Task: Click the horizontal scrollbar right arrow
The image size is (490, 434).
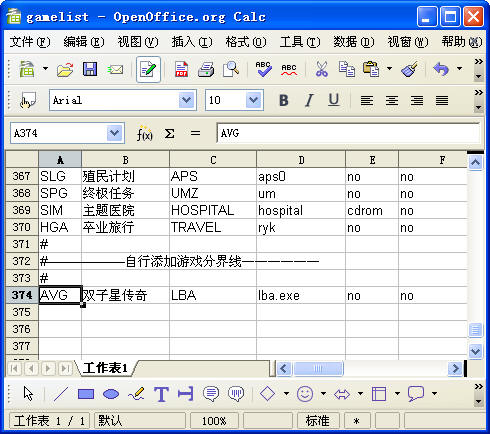Action: [455, 368]
